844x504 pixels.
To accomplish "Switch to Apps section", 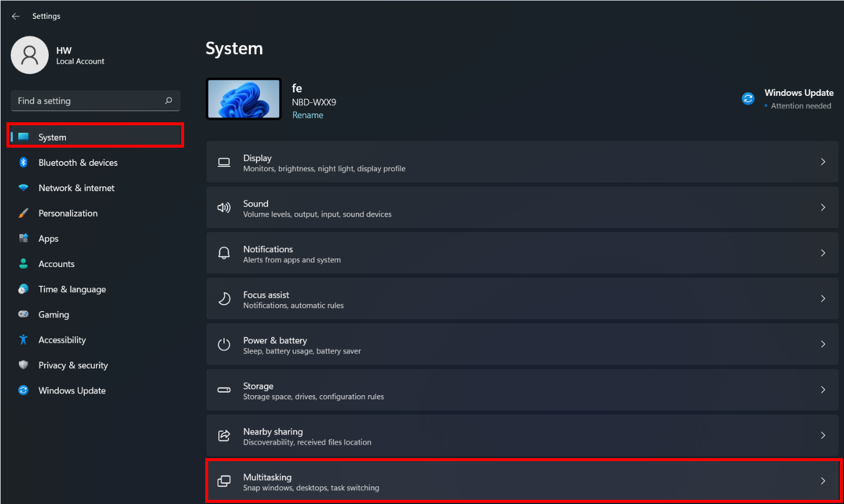I will coord(95,238).
